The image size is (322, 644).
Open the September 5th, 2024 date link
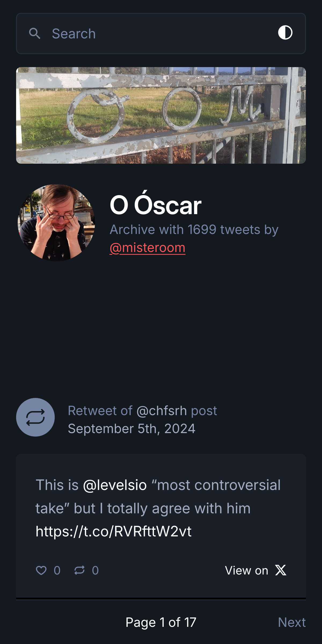pyautogui.click(x=131, y=429)
